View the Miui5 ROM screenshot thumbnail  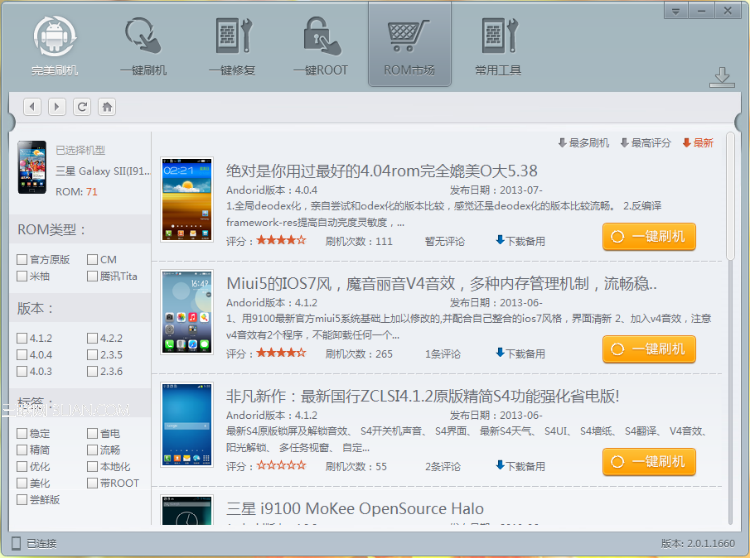click(x=187, y=312)
